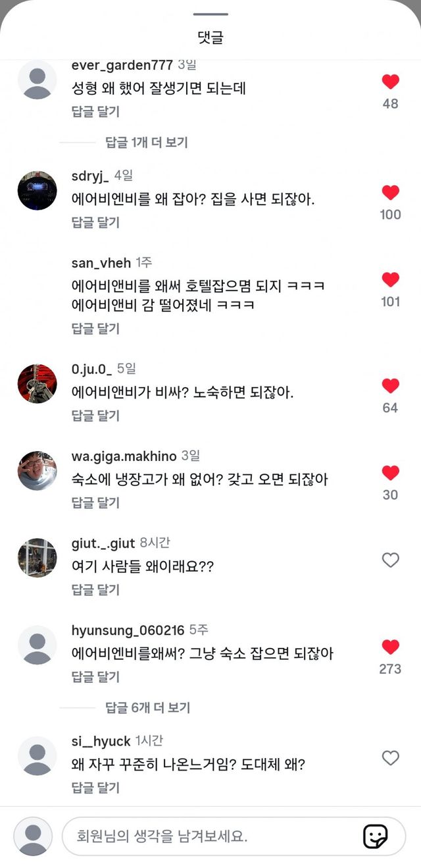The height and width of the screenshot is (868, 421).
Task: Reply to 0.ju.0_ comment
Action: pos(95,416)
